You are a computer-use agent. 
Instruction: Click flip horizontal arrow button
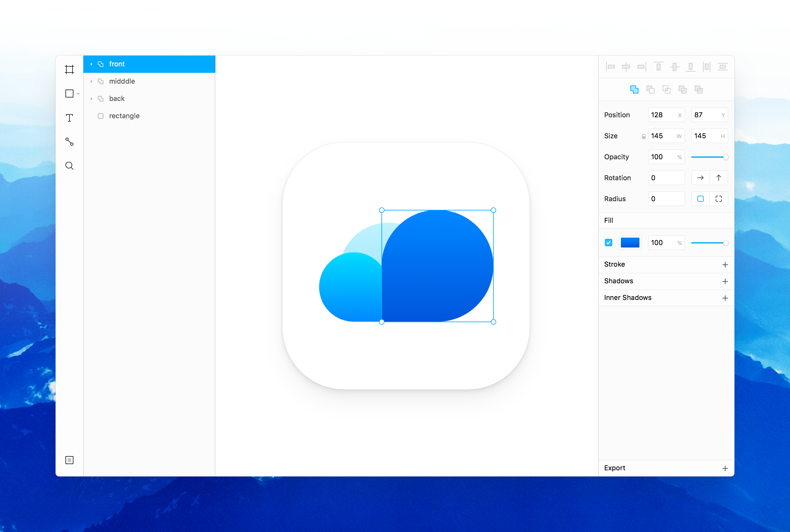[700, 178]
